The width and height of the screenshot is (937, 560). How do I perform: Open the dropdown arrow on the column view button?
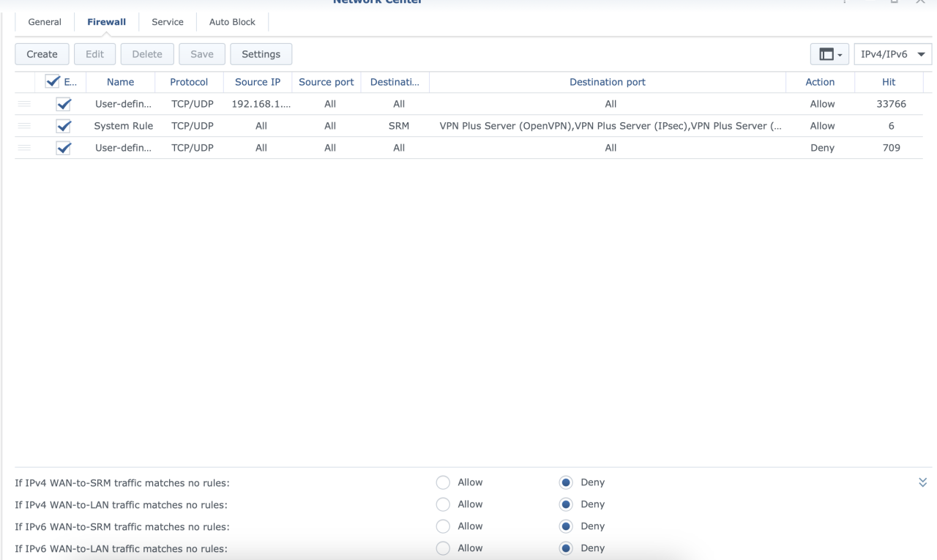pyautogui.click(x=840, y=53)
